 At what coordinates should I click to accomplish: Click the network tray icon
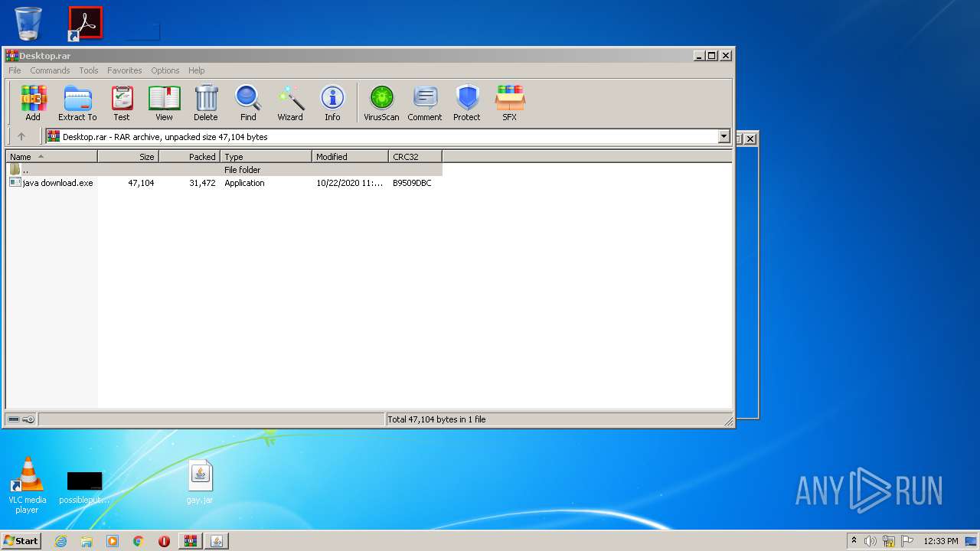(889, 541)
